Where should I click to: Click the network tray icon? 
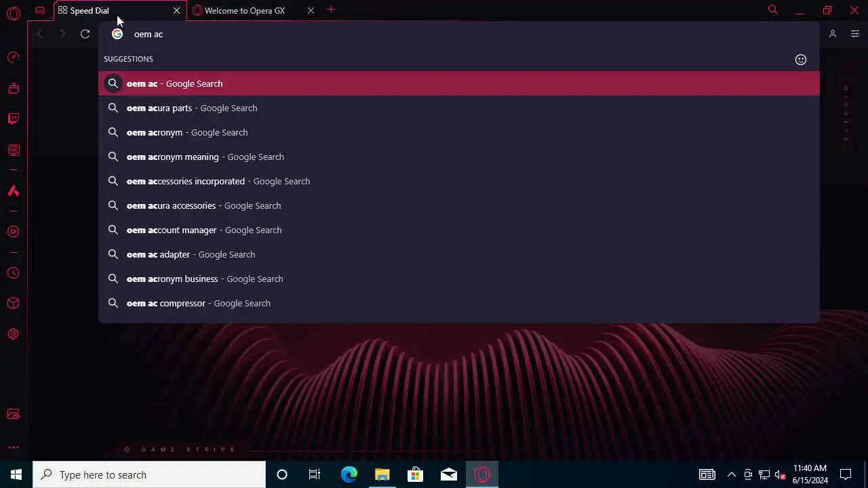click(x=764, y=474)
